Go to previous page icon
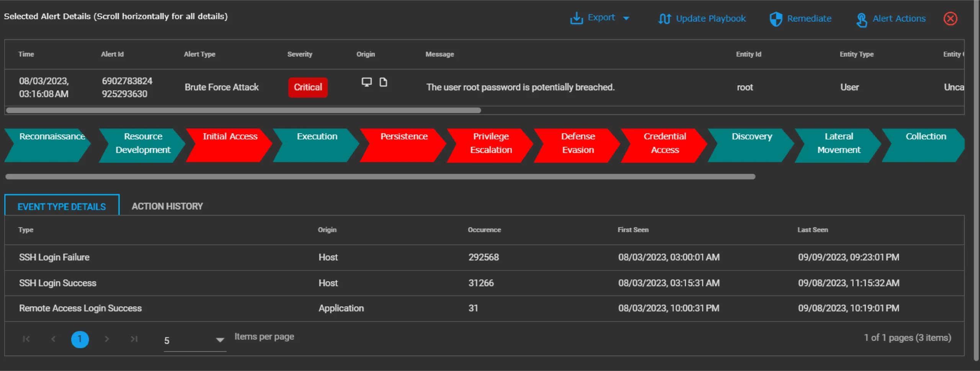The image size is (980, 371). [x=53, y=339]
